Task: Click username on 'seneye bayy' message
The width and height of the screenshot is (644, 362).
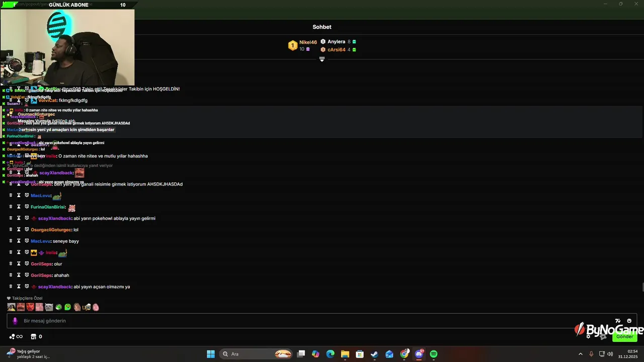Action: tap(40, 241)
